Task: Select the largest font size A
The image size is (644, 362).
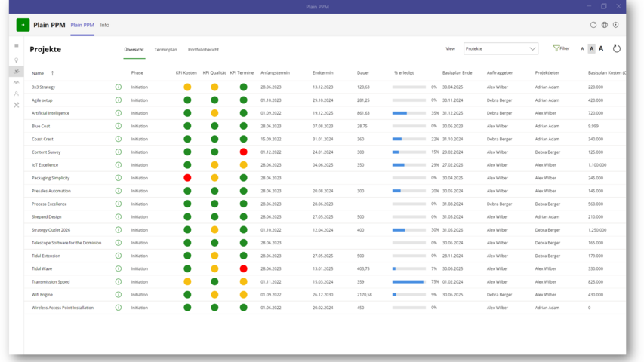Action: pos(601,49)
